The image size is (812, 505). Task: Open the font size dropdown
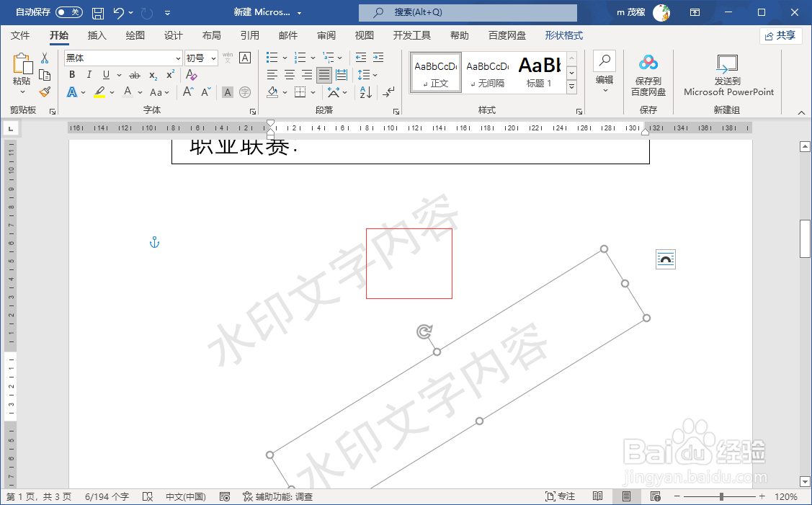pyautogui.click(x=213, y=58)
